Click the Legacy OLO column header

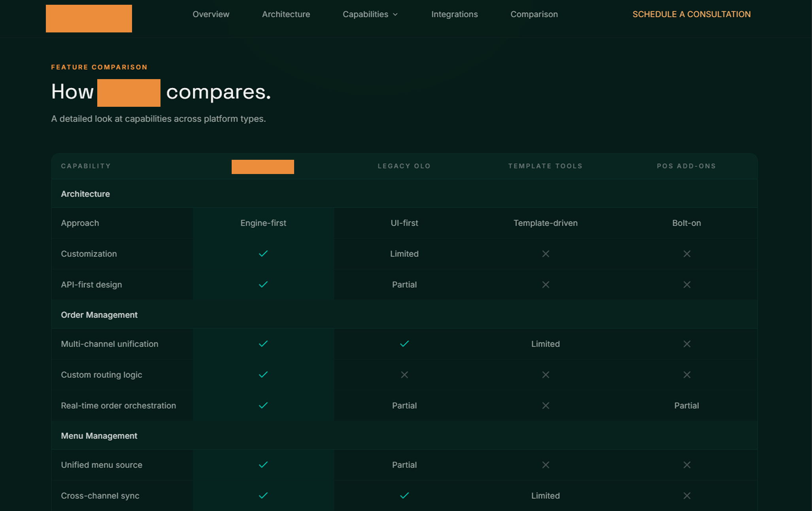(x=404, y=166)
